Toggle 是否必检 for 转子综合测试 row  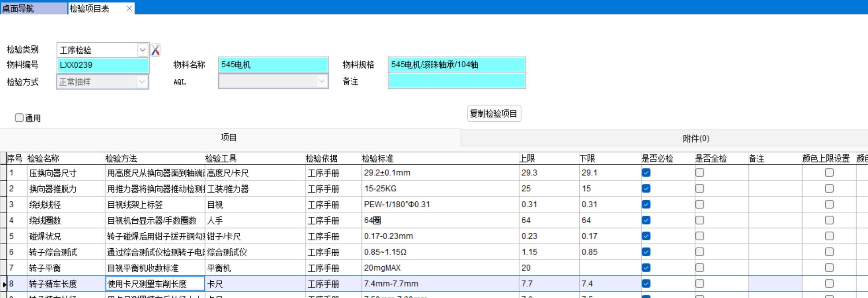[646, 252]
